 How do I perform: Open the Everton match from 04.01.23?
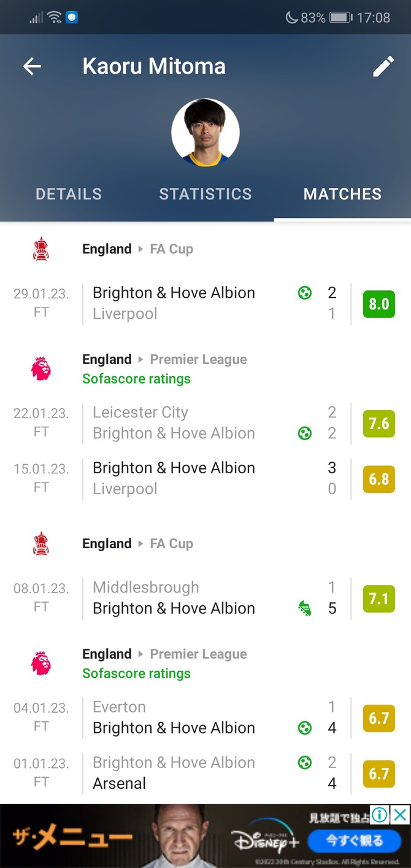tap(184, 718)
